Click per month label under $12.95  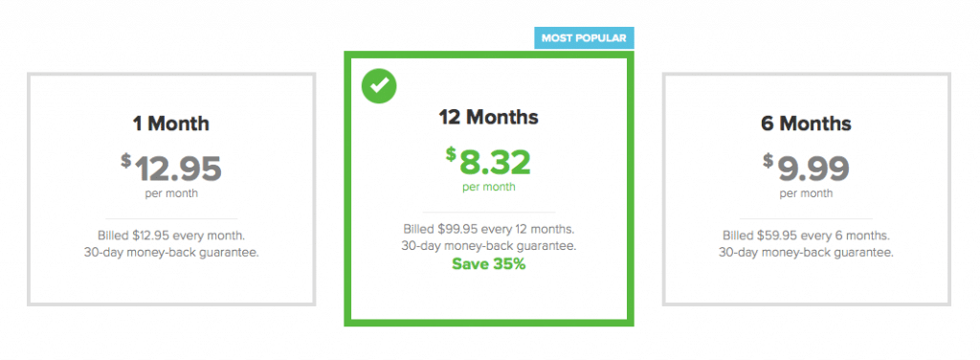click(x=171, y=193)
